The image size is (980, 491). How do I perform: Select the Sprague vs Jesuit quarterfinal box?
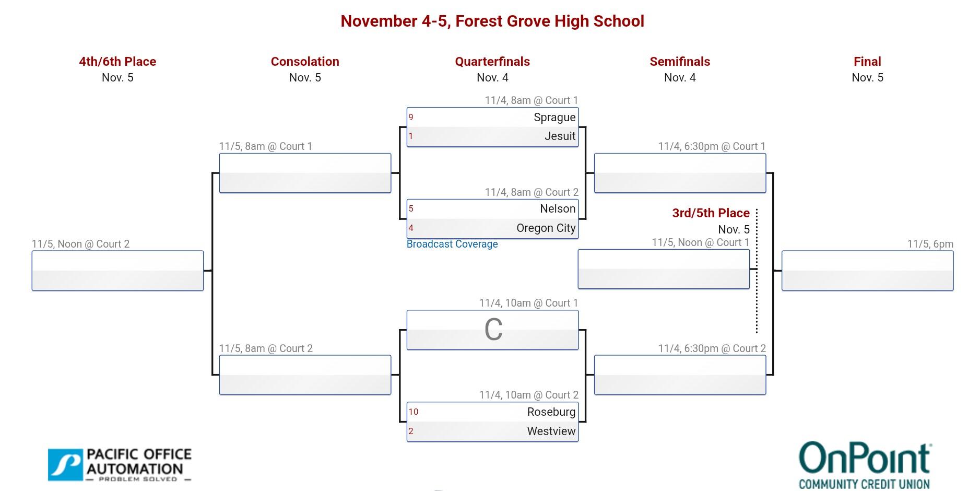[x=492, y=127]
